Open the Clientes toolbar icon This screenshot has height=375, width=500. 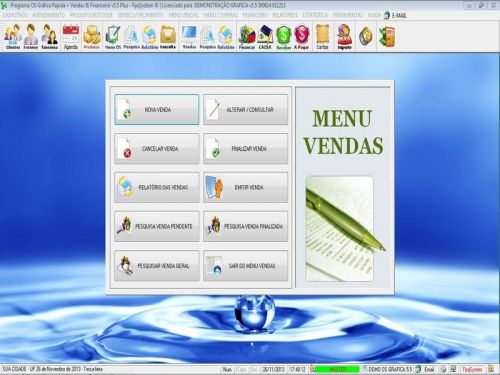pos(13,36)
